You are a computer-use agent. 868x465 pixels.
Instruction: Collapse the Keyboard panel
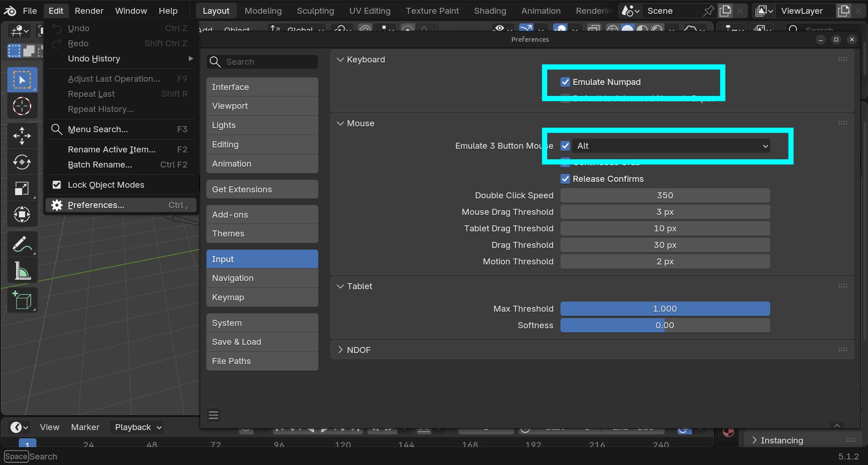pyautogui.click(x=340, y=60)
